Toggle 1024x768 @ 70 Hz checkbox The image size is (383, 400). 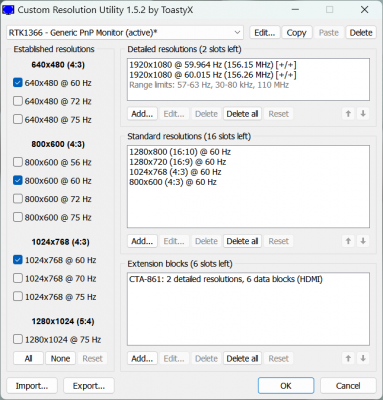point(18,278)
